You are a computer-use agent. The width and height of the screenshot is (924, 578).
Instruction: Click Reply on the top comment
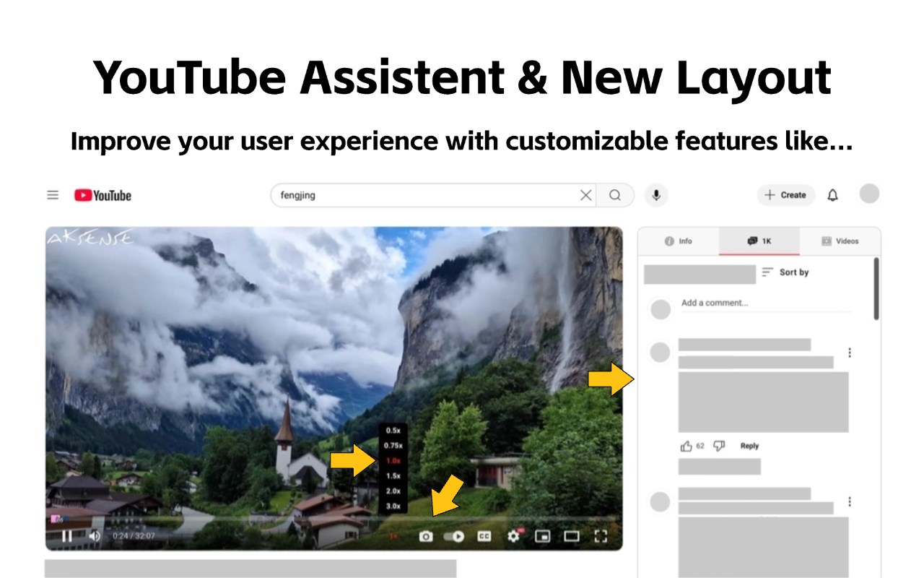[x=749, y=446]
